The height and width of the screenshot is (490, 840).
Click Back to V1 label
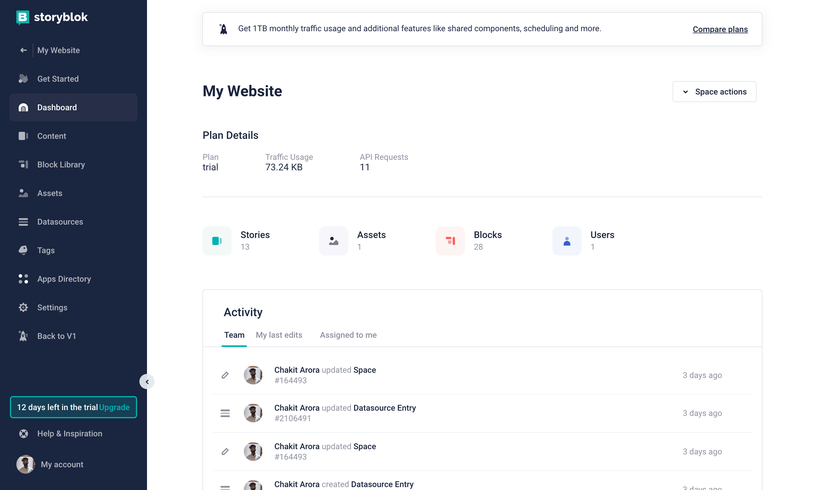(x=56, y=336)
